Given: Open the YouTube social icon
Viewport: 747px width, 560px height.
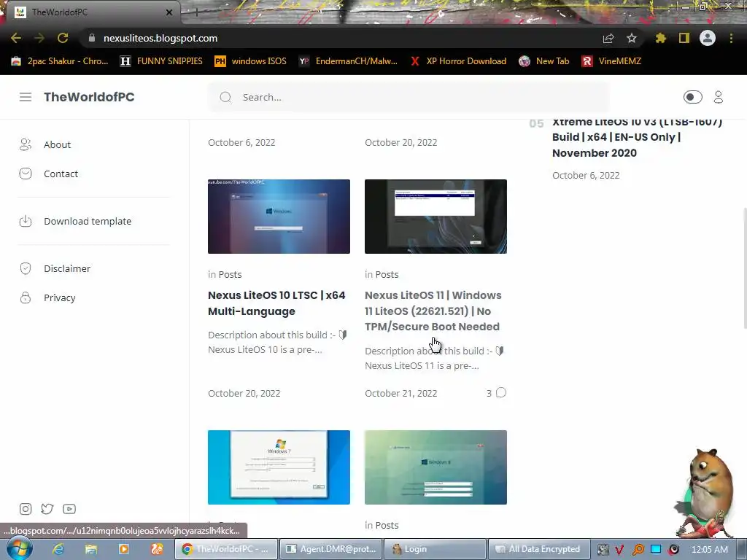Looking at the screenshot, I should pos(69,509).
